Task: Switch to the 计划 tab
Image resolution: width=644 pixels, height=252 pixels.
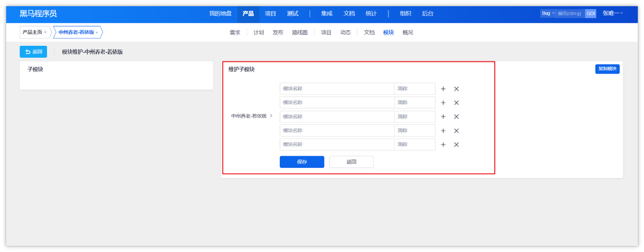Action: 259,32
